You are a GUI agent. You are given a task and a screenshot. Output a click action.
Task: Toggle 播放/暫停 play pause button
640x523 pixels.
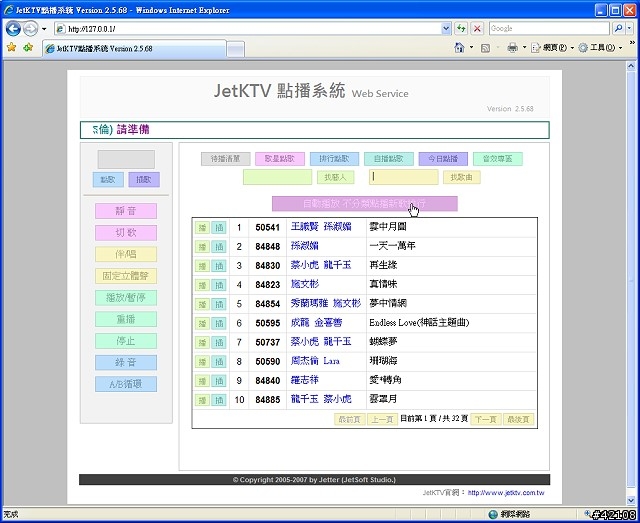click(x=126, y=298)
